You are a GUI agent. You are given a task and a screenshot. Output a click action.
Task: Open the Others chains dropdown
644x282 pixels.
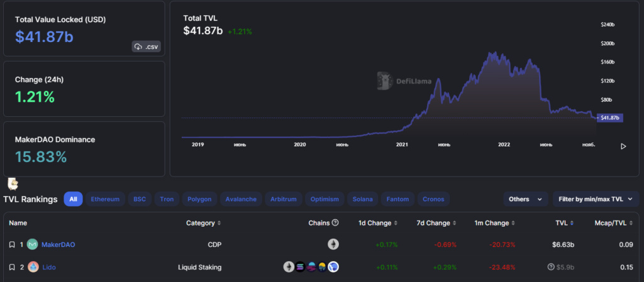click(x=525, y=199)
